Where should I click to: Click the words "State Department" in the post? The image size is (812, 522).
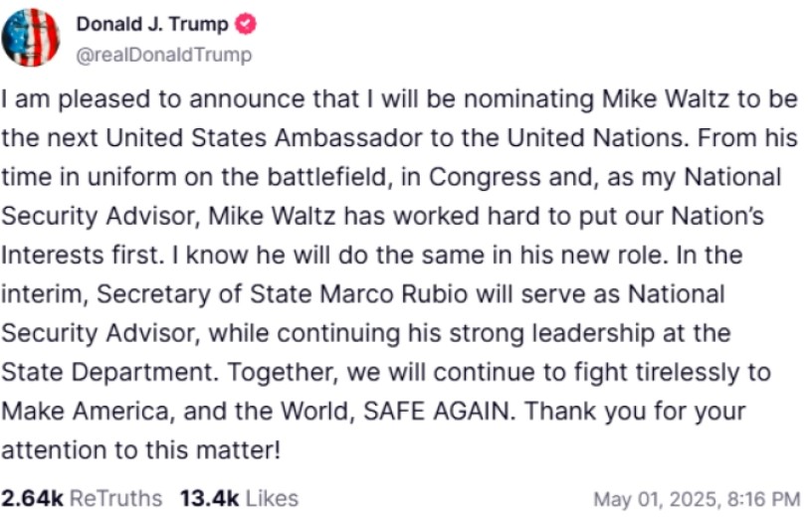tap(107, 372)
